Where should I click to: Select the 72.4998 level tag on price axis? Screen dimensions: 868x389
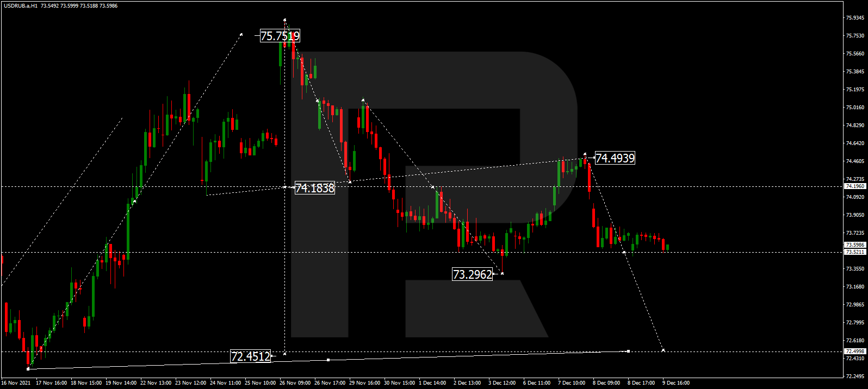point(854,352)
